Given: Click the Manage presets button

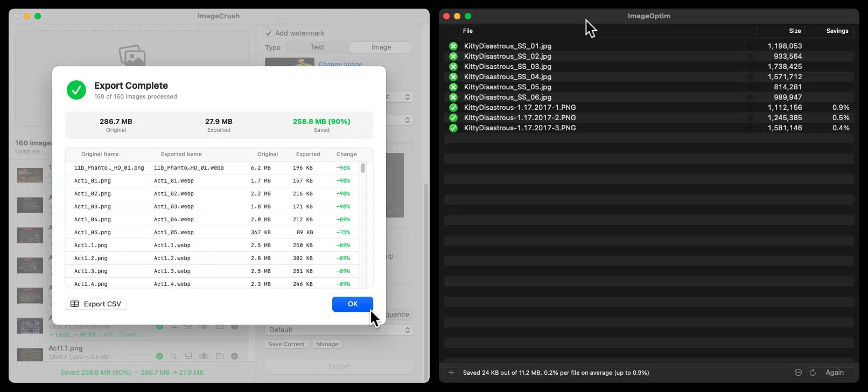Looking at the screenshot, I should [327, 345].
